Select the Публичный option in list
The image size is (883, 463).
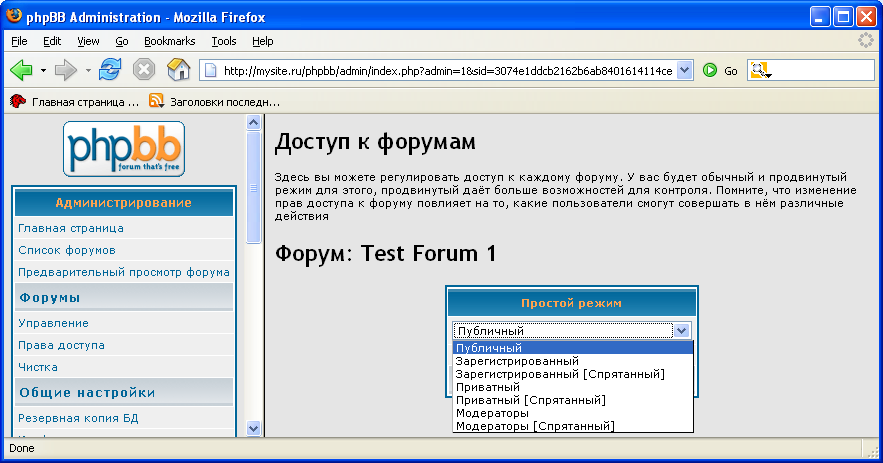click(573, 348)
